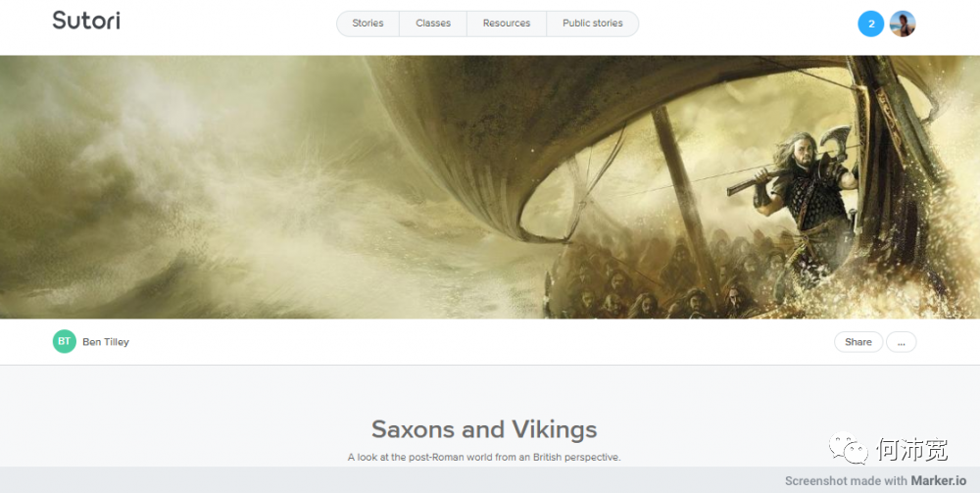Open the notifications badge showing 2

point(870,24)
